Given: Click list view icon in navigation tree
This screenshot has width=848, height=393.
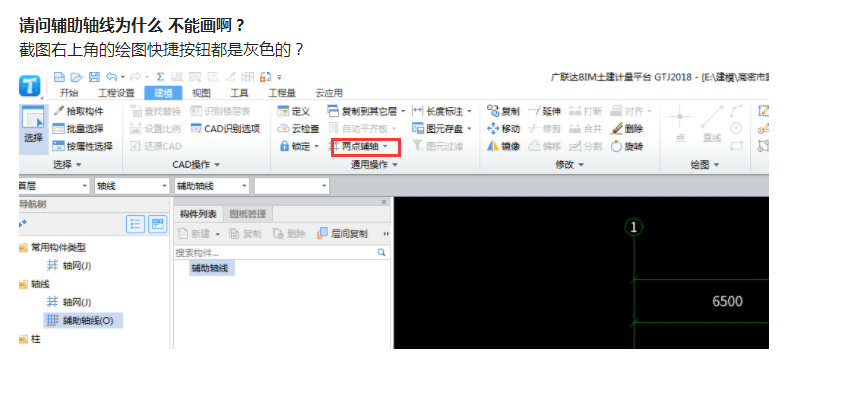Looking at the screenshot, I should (135, 224).
